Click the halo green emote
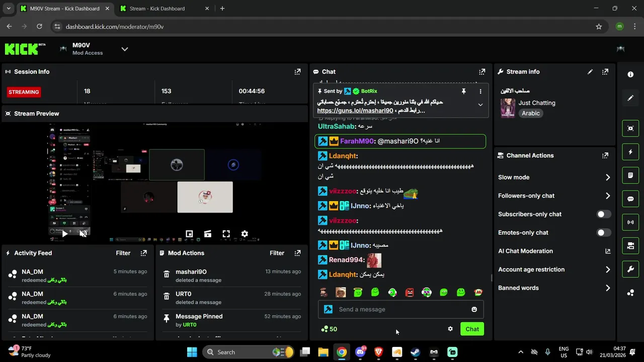Screen dimensions: 644x362 (358, 292)
